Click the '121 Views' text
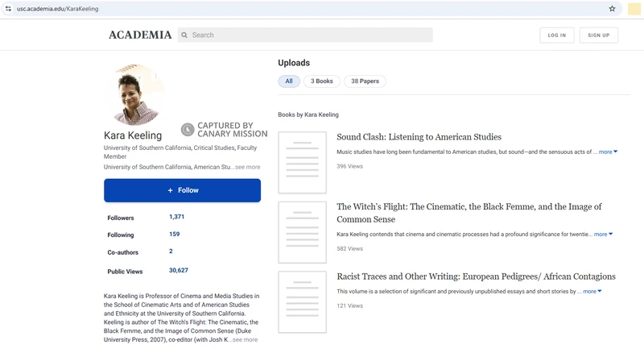 [x=350, y=305]
